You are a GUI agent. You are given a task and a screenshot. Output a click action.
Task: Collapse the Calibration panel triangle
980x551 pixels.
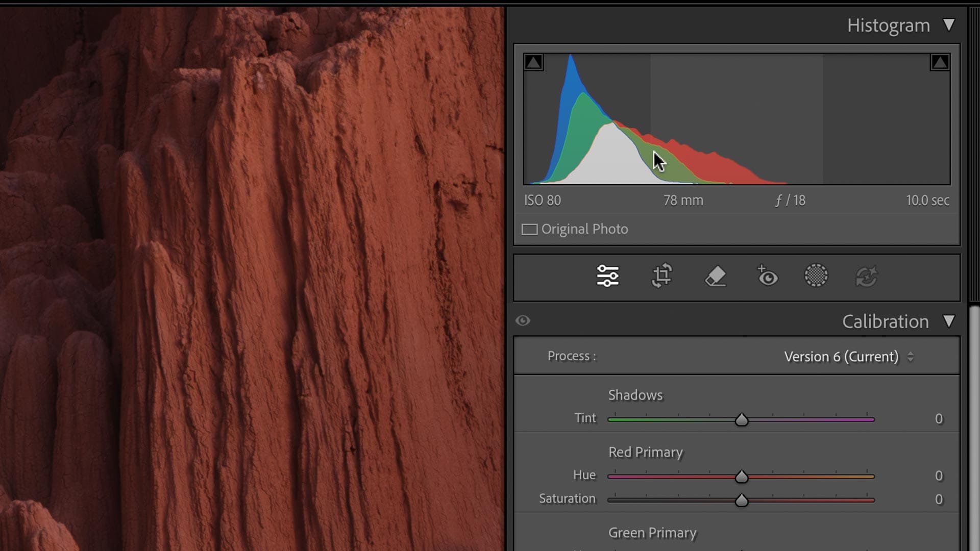(x=949, y=321)
